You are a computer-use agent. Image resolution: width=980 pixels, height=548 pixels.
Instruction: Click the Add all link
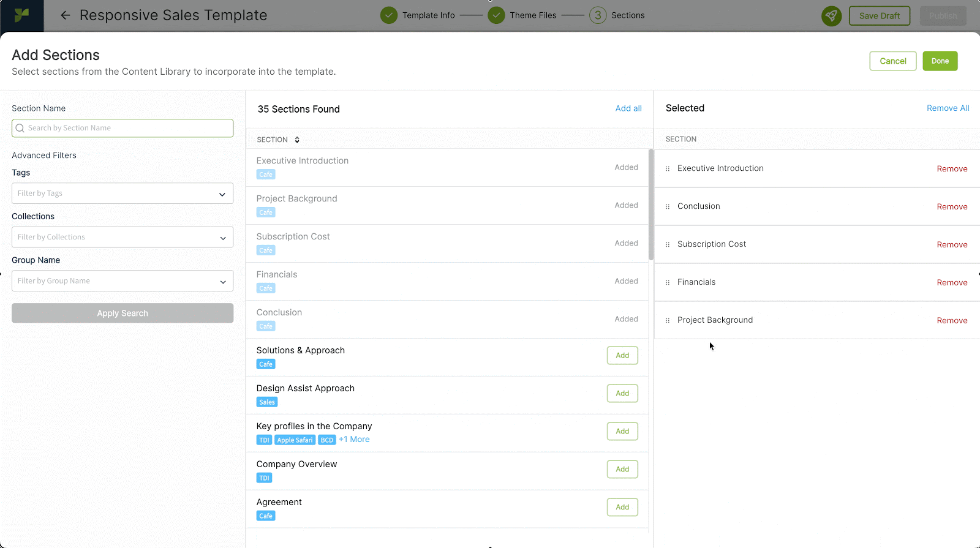coord(628,108)
